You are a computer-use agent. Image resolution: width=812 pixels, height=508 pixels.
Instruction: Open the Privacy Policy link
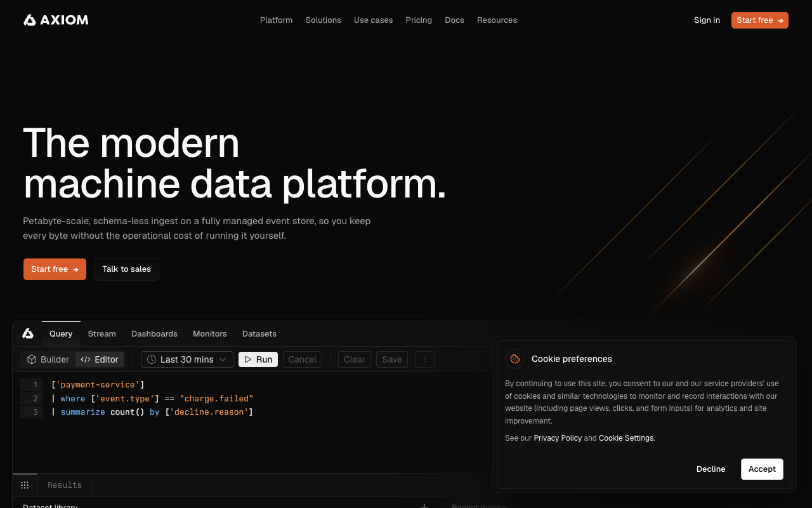[558, 438]
